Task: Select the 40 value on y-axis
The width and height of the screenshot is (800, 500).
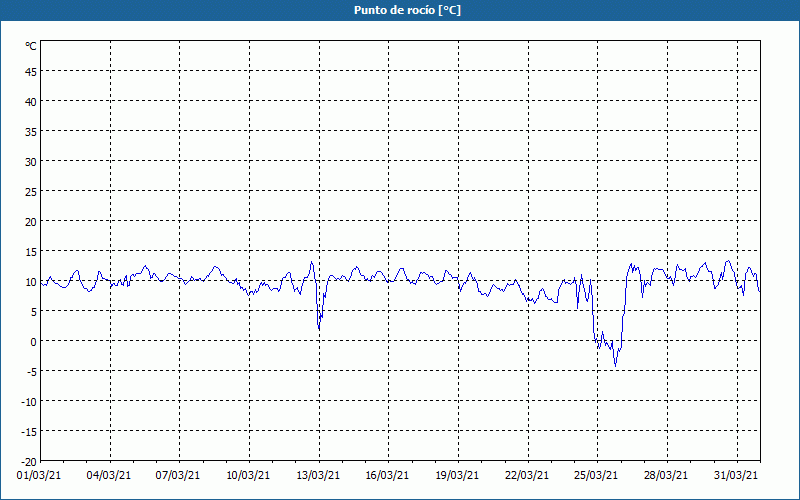Action: pyautogui.click(x=31, y=102)
